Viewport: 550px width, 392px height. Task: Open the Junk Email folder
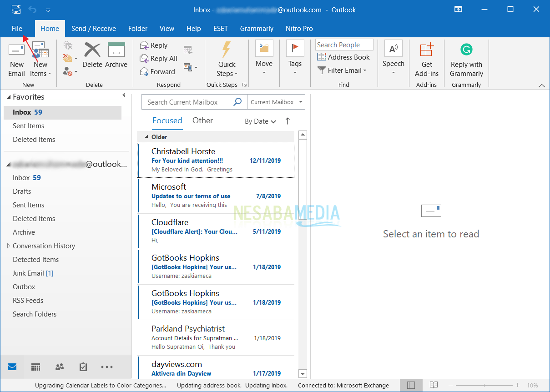tap(35, 273)
